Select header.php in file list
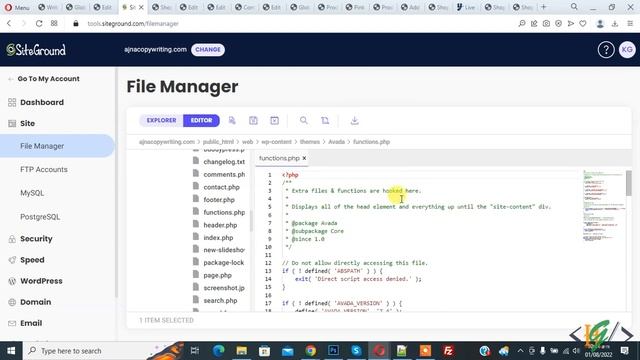640x360 pixels. tap(220, 225)
